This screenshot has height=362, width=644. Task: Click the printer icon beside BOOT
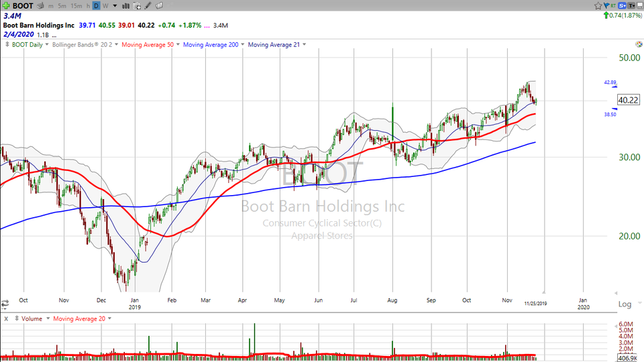tap(40, 6)
